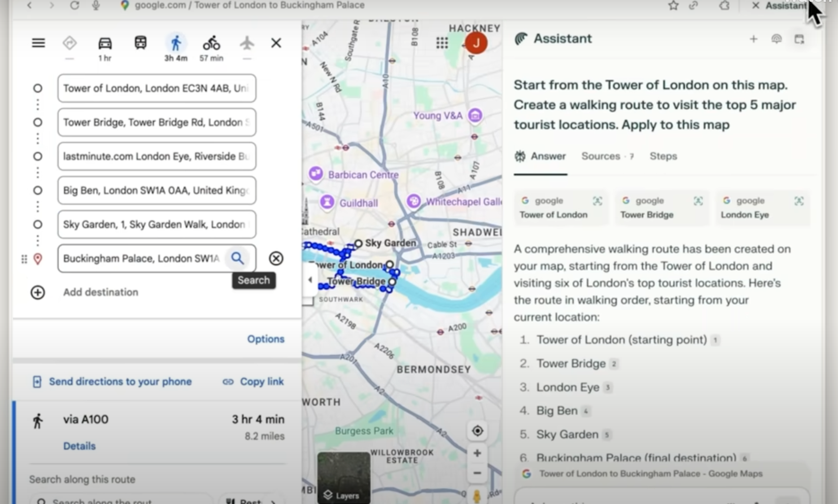Open the Sources tab
Image resolution: width=838 pixels, height=504 pixels.
(607, 156)
